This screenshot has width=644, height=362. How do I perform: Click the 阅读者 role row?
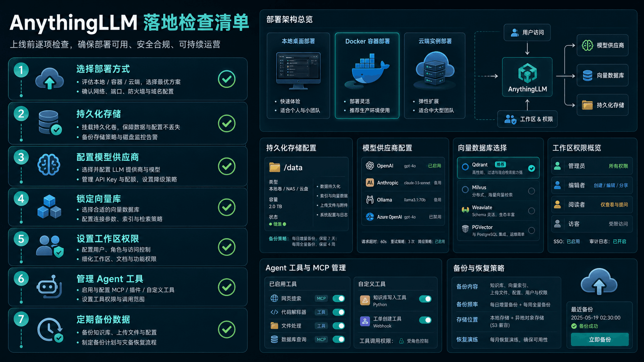coord(592,205)
